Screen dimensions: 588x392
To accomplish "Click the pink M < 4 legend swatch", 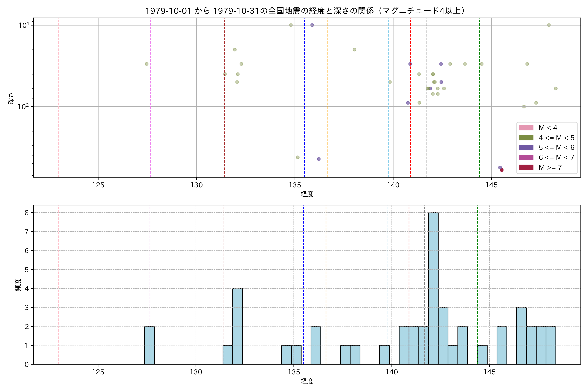I will (x=526, y=128).
